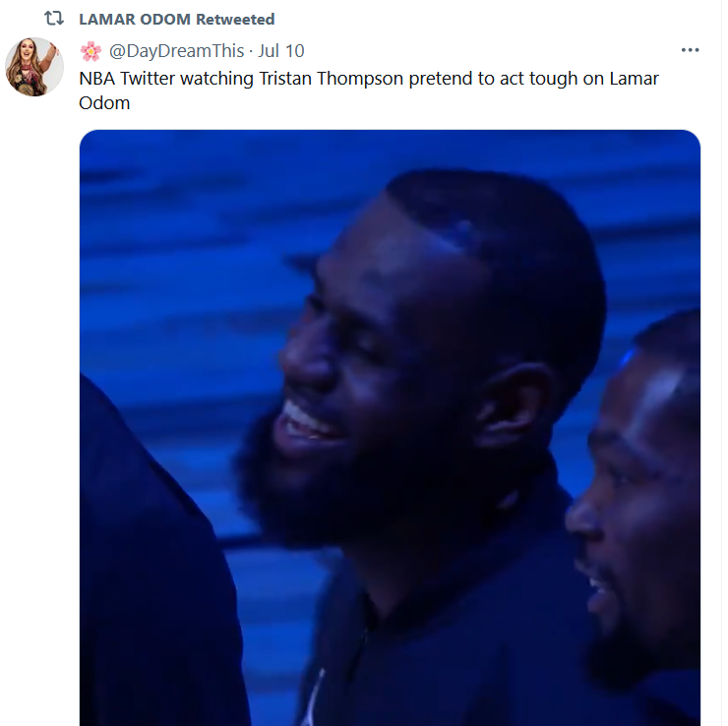Screen dimensions: 728x726
Task: Open the tweet via Jul 10 timestamp
Action: coord(281,51)
